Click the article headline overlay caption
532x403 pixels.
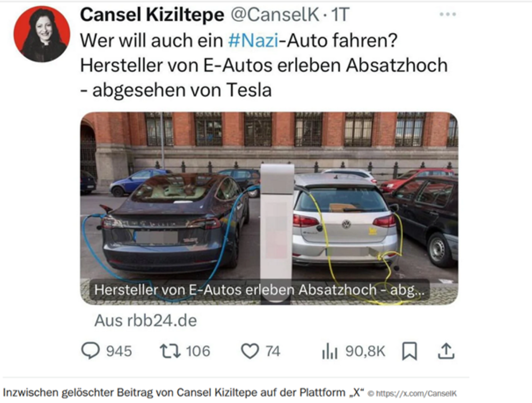tap(259, 290)
